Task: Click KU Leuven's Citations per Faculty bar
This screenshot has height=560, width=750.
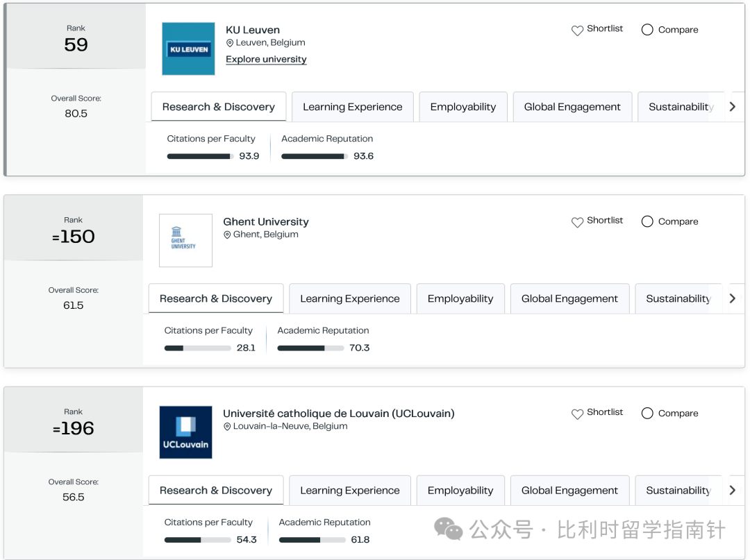Action: (200, 156)
